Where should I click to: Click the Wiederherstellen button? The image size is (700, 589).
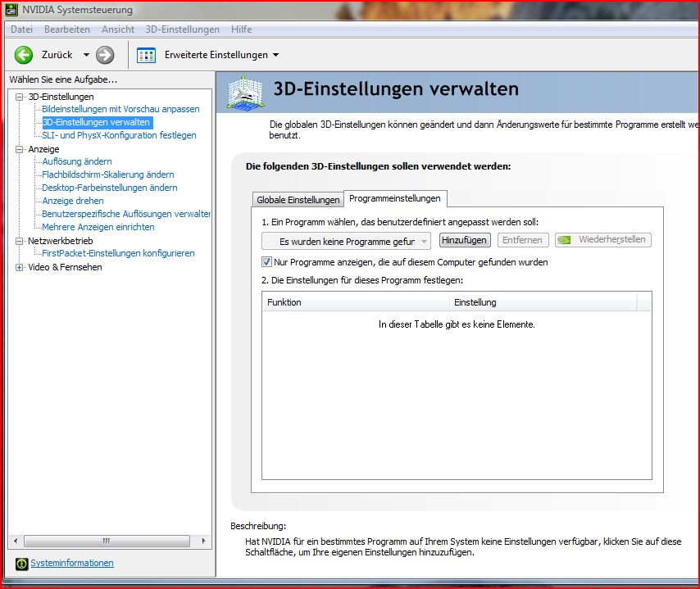(x=603, y=240)
